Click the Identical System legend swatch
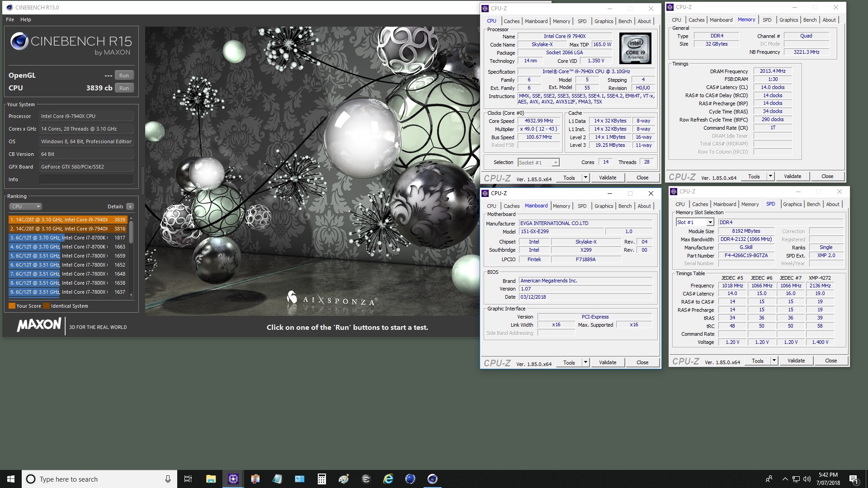 [x=46, y=306]
